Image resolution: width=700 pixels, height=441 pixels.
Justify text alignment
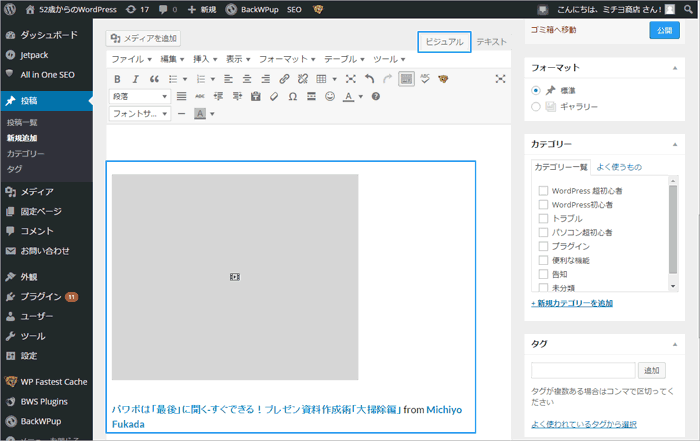tap(181, 96)
